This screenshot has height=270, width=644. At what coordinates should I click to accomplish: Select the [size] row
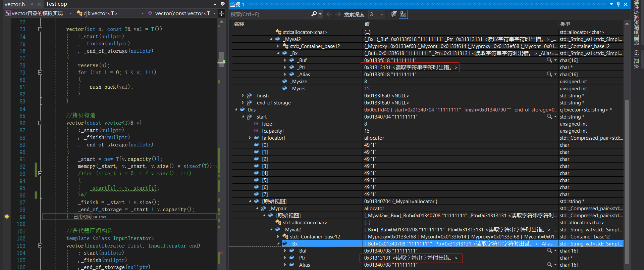426,124
